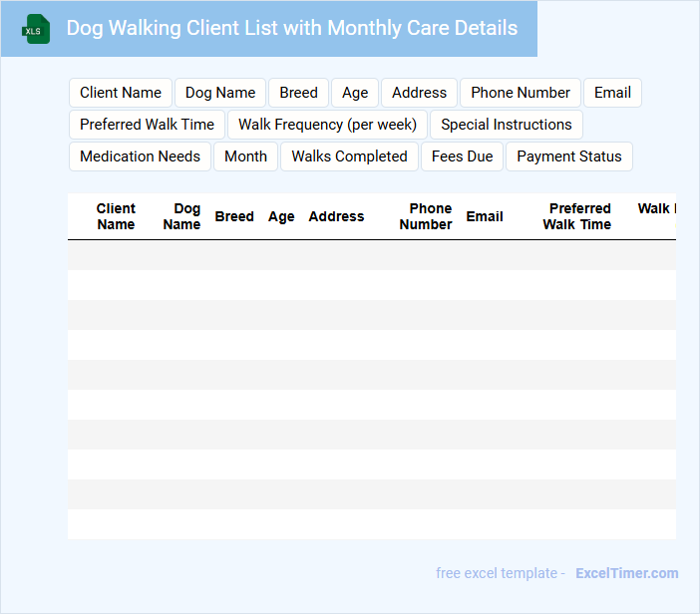Select the Month tag
Image resolution: width=700 pixels, height=614 pixels.
click(x=245, y=156)
